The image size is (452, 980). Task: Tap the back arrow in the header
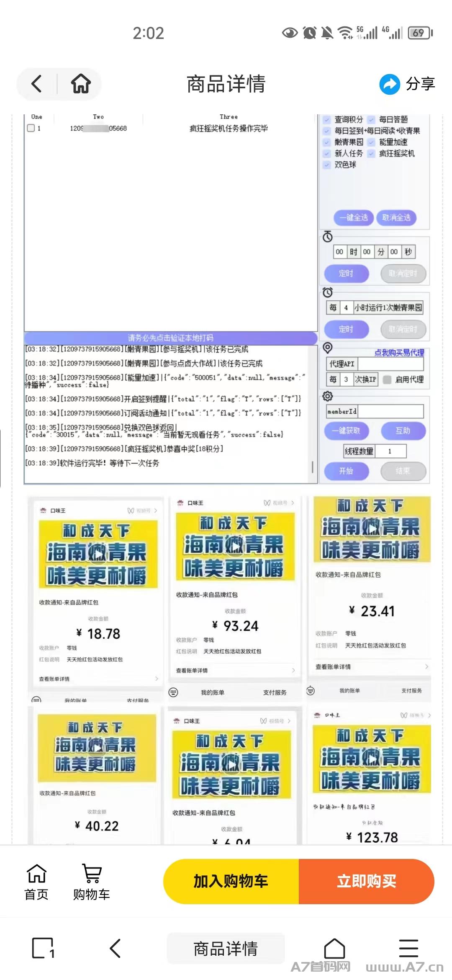click(x=37, y=84)
